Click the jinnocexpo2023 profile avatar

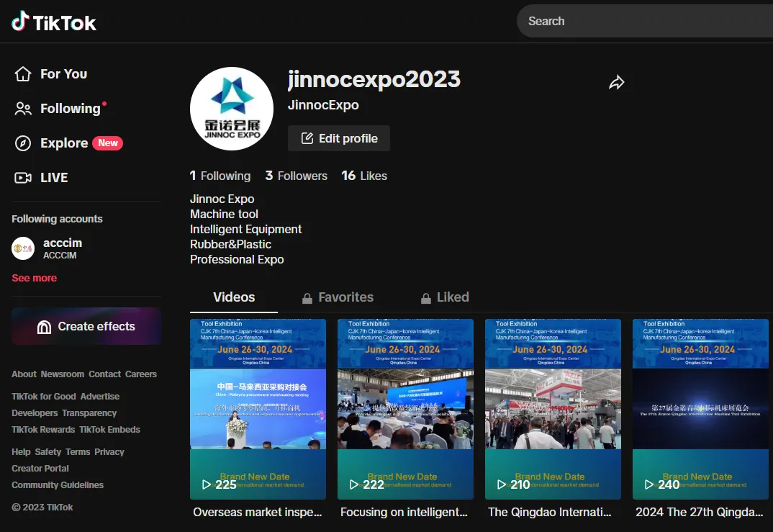coord(232,109)
